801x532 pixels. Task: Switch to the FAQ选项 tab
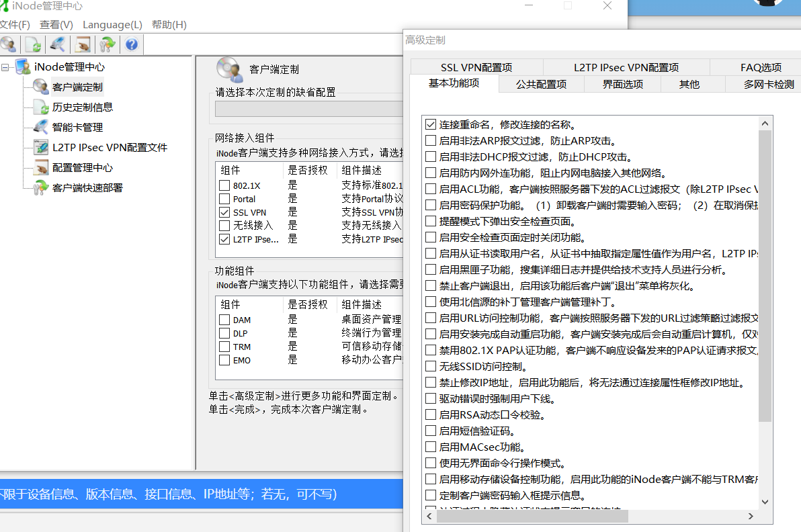tap(761, 67)
